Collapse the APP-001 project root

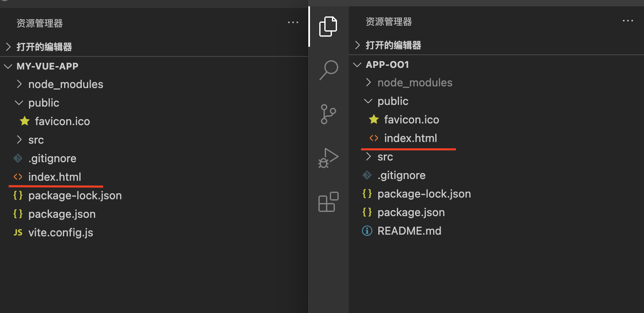click(387, 65)
